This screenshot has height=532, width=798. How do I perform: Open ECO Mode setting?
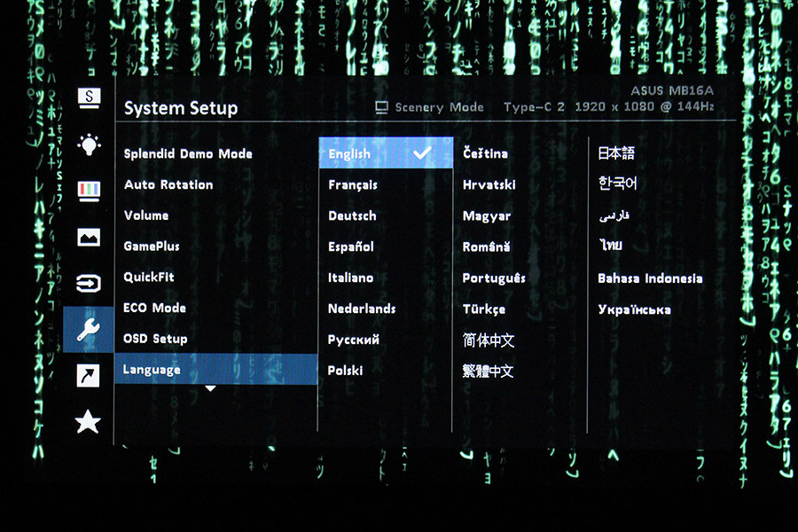[154, 308]
